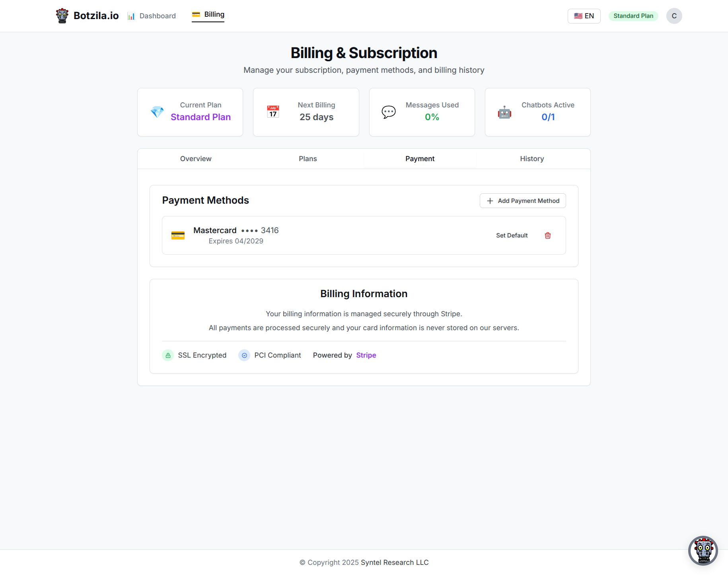Click the Mastercard 3416 text

tap(236, 230)
